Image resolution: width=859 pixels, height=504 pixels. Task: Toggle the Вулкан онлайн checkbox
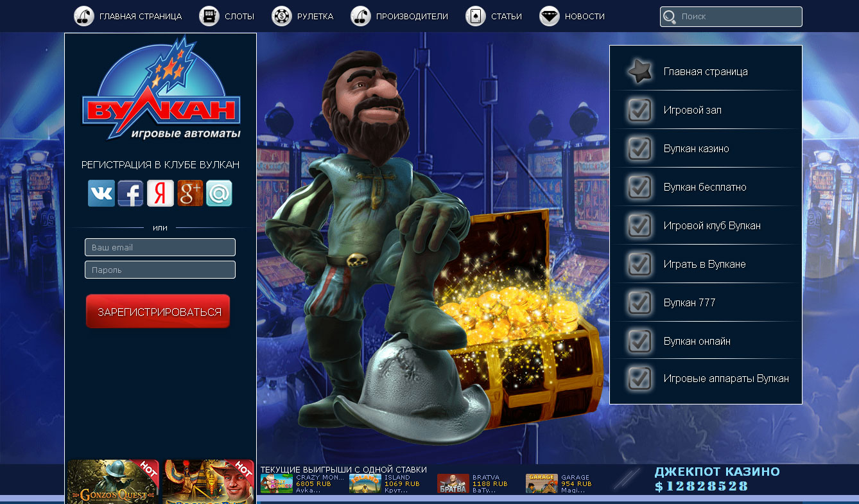pos(640,341)
